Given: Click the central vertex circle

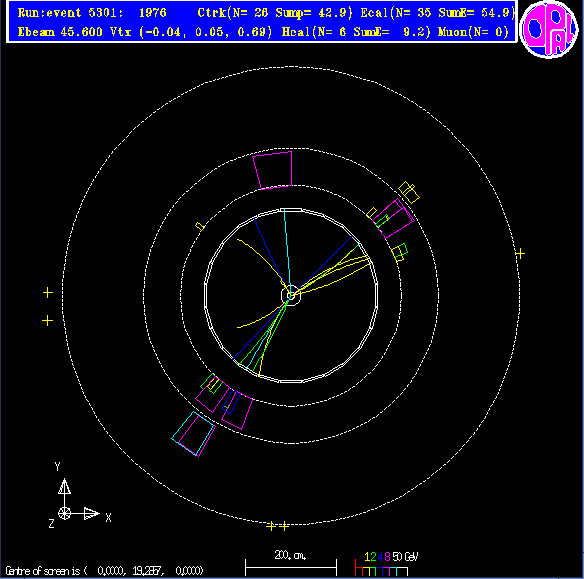Looking at the screenshot, I should pos(291,295).
